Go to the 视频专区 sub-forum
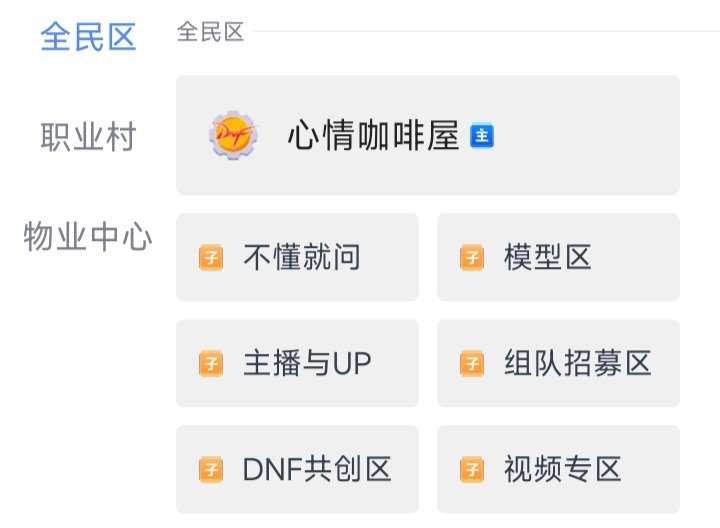 558,469
